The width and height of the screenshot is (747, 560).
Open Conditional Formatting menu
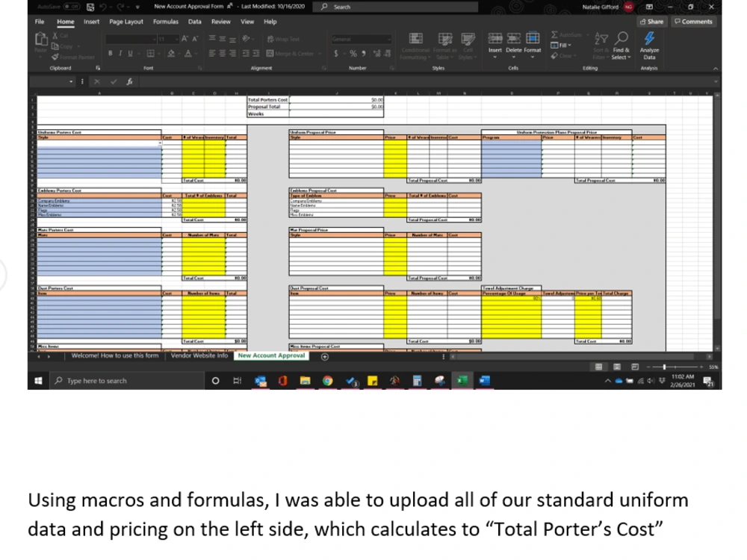[x=416, y=46]
